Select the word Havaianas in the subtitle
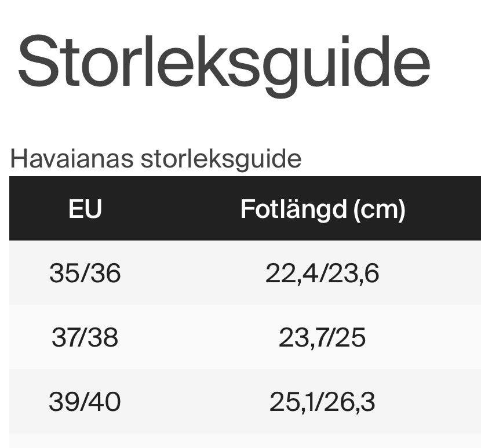 pyautogui.click(x=72, y=159)
